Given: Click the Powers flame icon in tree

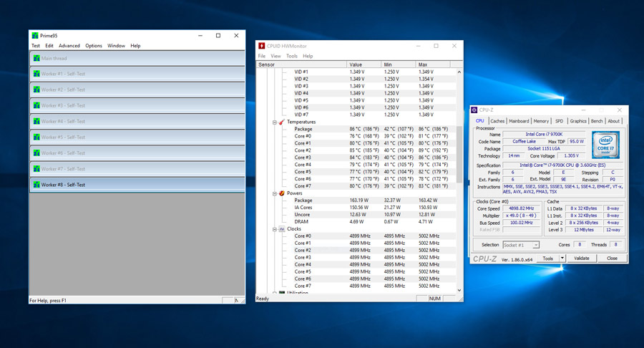Looking at the screenshot, I should tap(282, 193).
